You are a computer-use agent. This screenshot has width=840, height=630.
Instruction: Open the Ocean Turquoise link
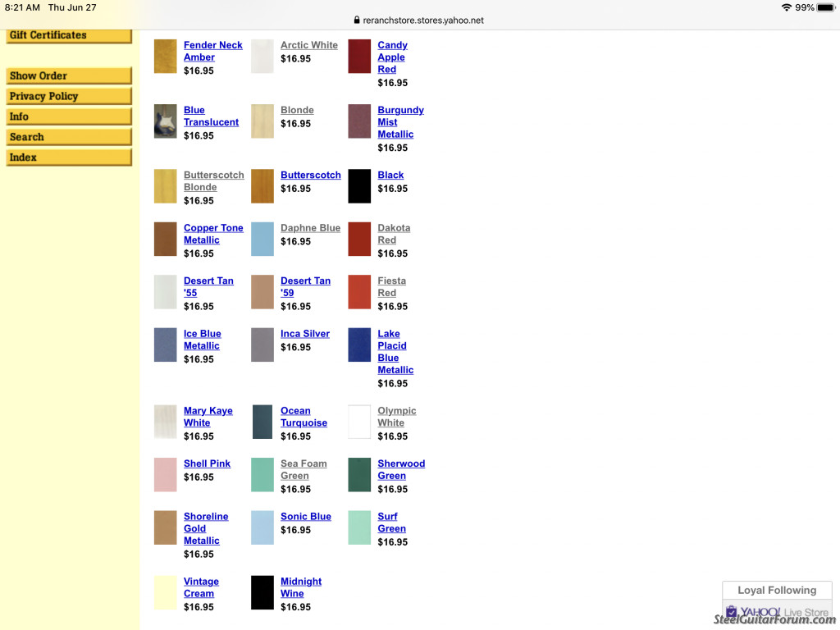[304, 417]
